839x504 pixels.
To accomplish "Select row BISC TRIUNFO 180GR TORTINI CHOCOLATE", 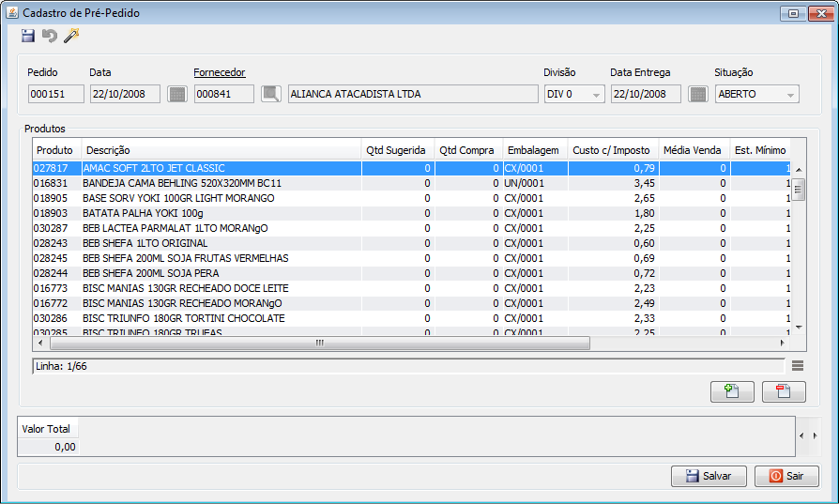I will [x=411, y=318].
